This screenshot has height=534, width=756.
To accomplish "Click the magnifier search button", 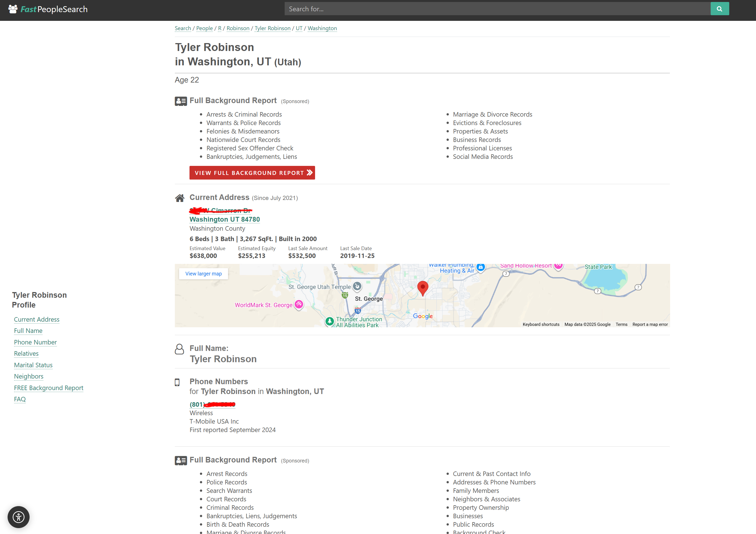I will click(719, 9).
